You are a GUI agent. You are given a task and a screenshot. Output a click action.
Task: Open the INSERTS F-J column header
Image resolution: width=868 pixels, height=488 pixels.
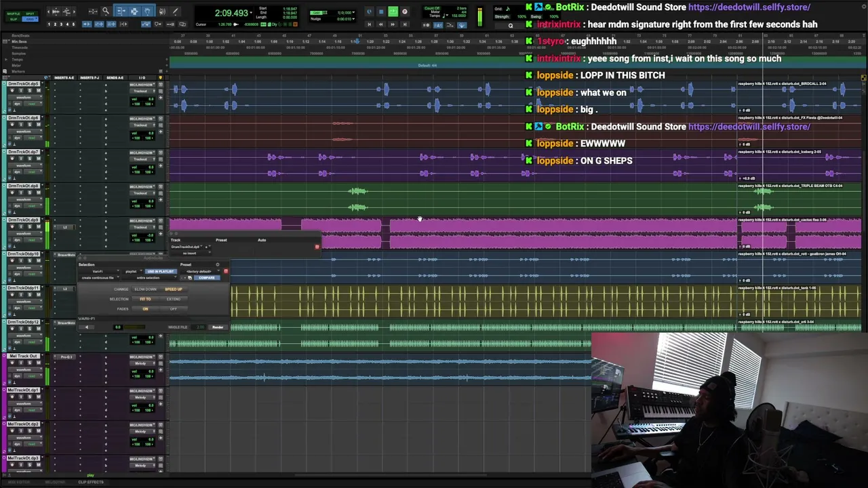click(x=90, y=78)
